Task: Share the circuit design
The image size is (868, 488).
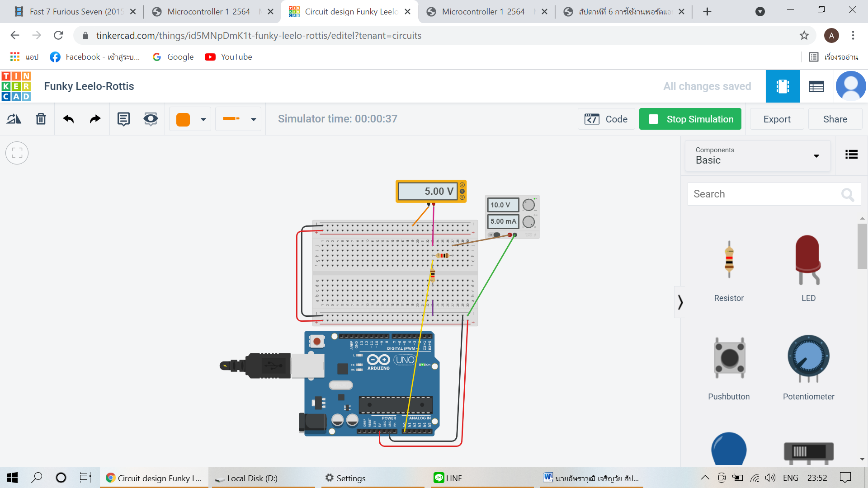Action: 835,119
